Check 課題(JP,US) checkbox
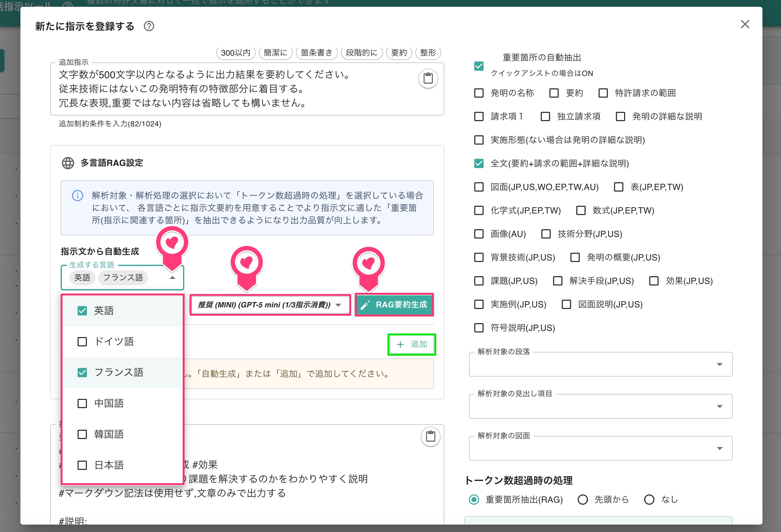Image resolution: width=781 pixels, height=532 pixels. coord(479,281)
